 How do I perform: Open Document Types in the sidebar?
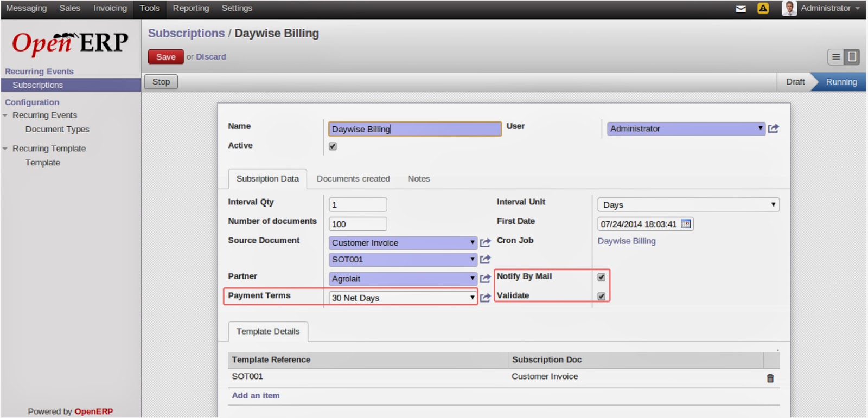pos(58,130)
